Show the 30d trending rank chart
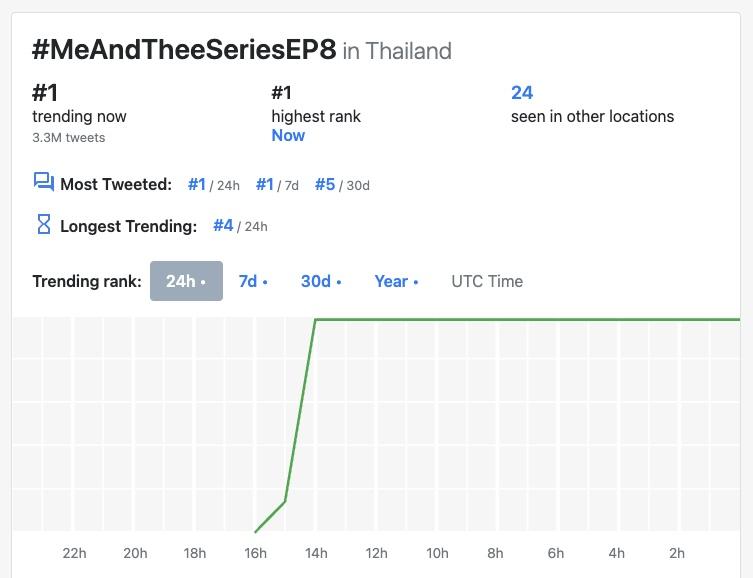Viewport: 753px width, 578px height. point(321,281)
